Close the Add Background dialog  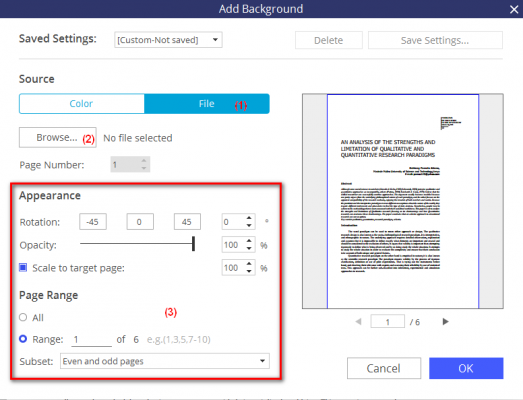(x=514, y=9)
